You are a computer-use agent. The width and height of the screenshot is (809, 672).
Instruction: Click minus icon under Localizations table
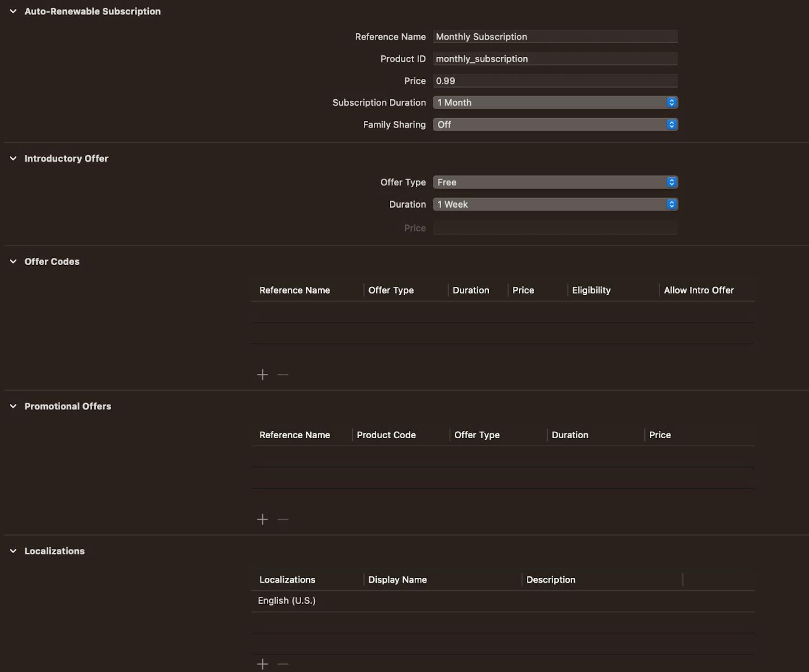pos(283,664)
